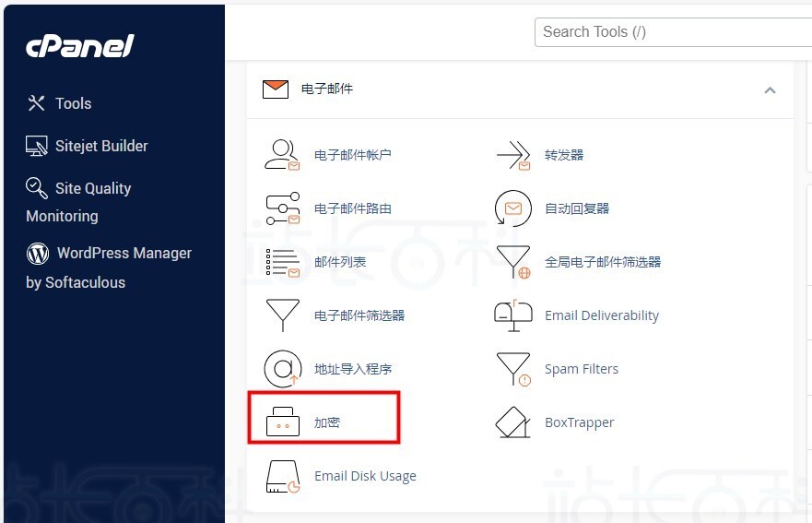Open the BoxTrapper link

(x=580, y=422)
